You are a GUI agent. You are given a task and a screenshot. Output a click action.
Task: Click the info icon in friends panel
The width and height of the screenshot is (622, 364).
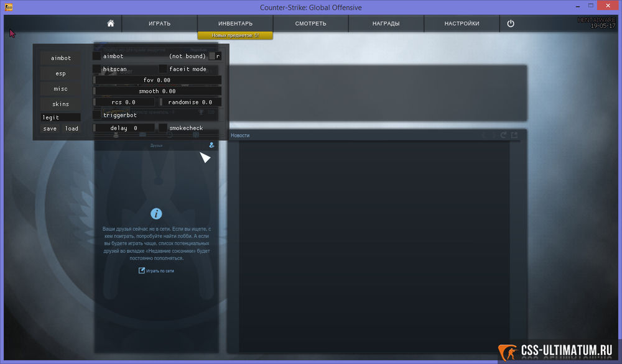[156, 214]
